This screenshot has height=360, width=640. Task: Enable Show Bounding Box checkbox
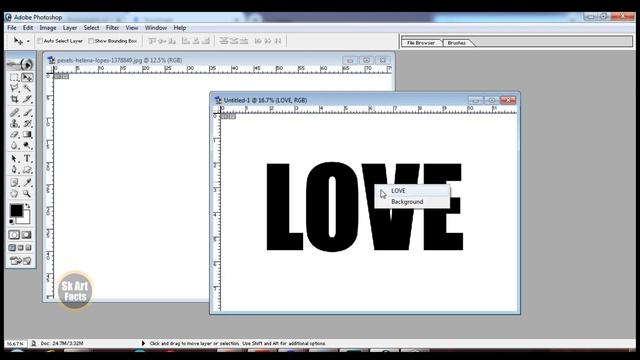(x=91, y=41)
